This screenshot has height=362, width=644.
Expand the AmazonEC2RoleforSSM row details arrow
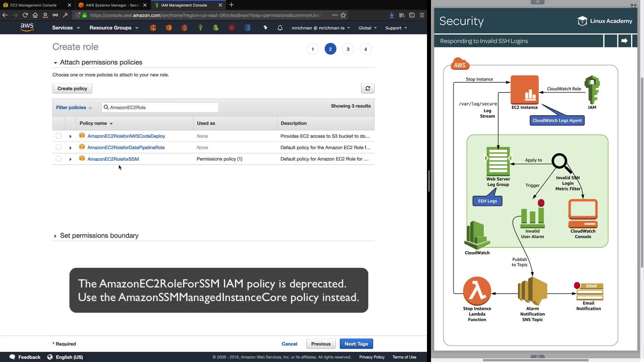click(70, 159)
